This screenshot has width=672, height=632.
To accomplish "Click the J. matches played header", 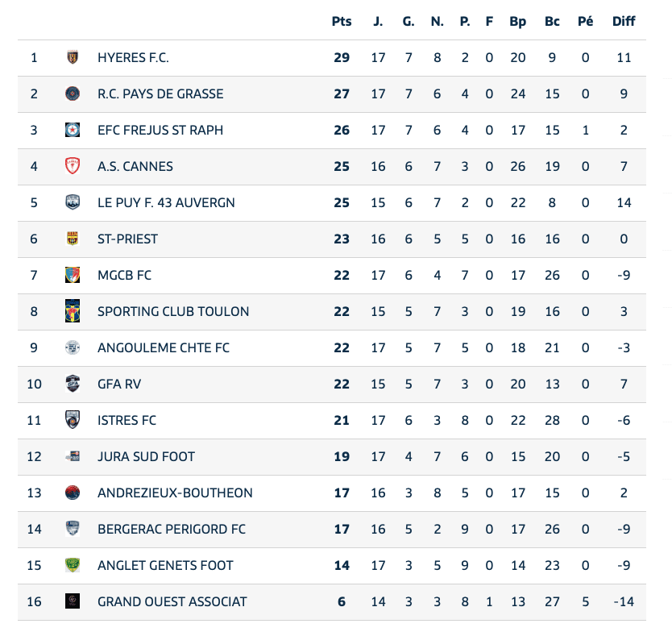I will (378, 21).
